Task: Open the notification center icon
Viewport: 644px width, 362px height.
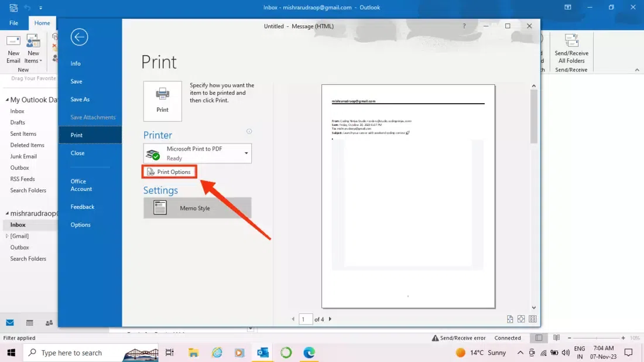Action: 628,353
